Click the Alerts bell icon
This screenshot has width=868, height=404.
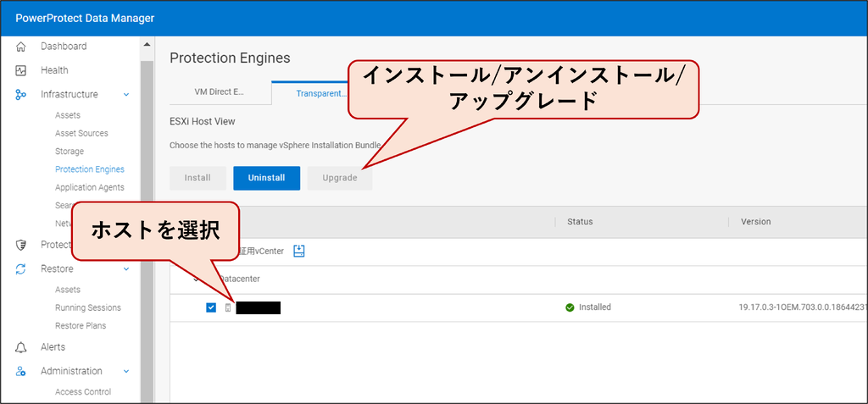(x=20, y=347)
